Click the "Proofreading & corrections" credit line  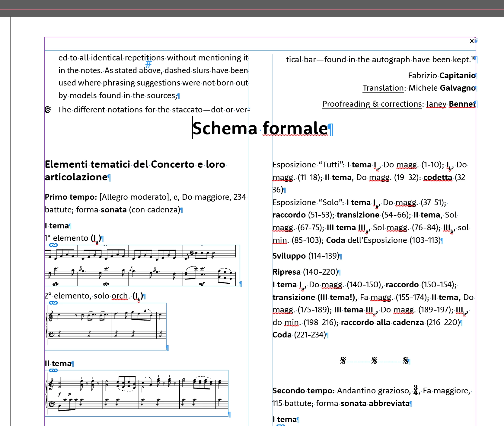point(399,104)
